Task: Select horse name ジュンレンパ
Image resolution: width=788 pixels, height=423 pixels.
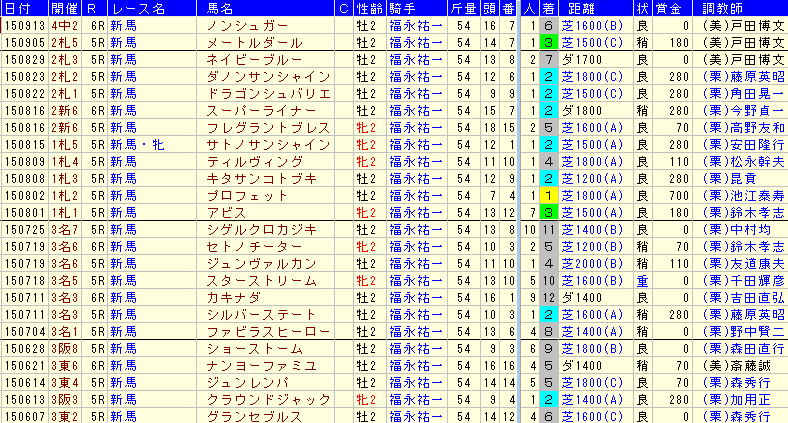Action: (x=247, y=383)
